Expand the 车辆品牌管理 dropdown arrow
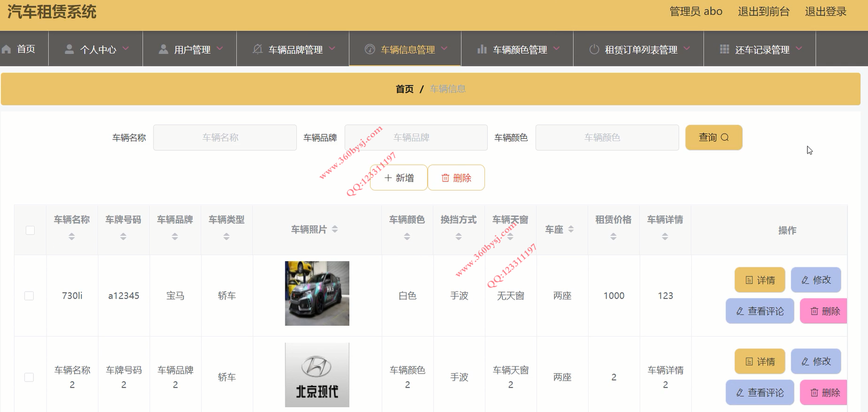The image size is (868, 412). (x=332, y=48)
